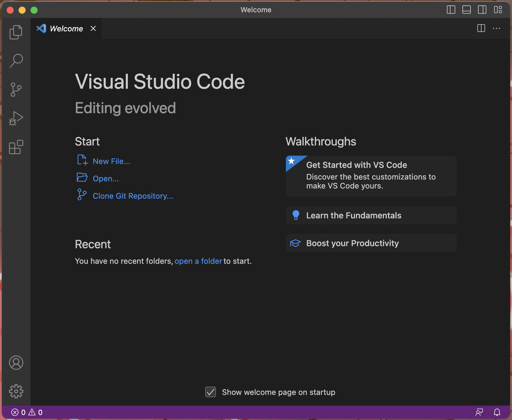The height and width of the screenshot is (420, 512).
Task: Select the Search icon in activity bar
Action: [16, 60]
